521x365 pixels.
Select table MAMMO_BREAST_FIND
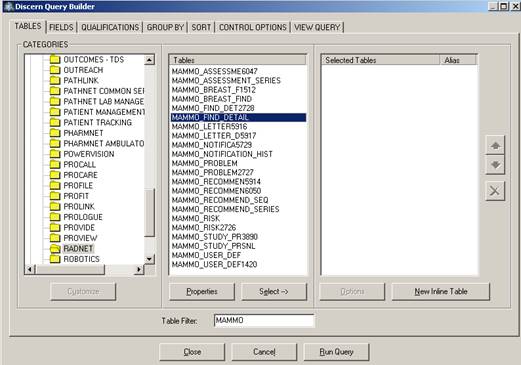click(212, 99)
